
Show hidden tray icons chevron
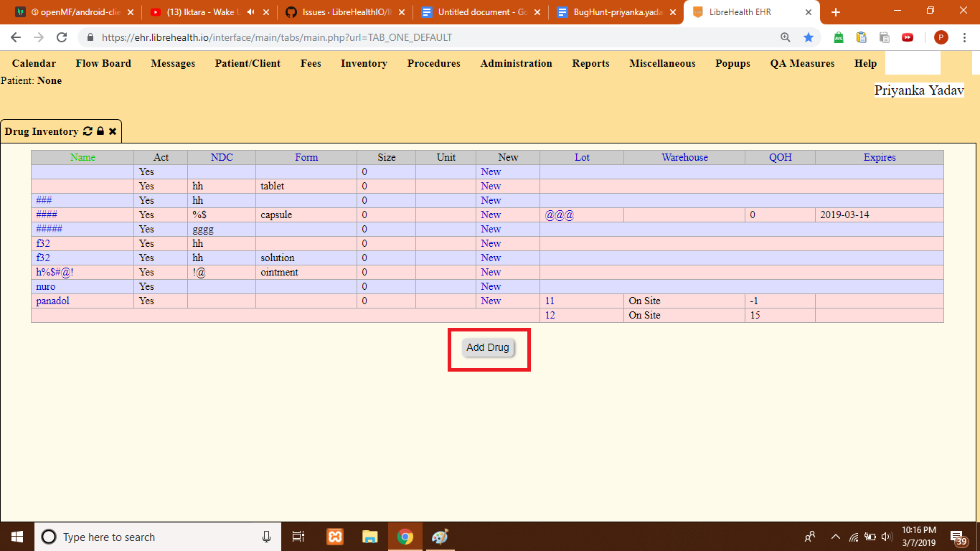pyautogui.click(x=836, y=537)
